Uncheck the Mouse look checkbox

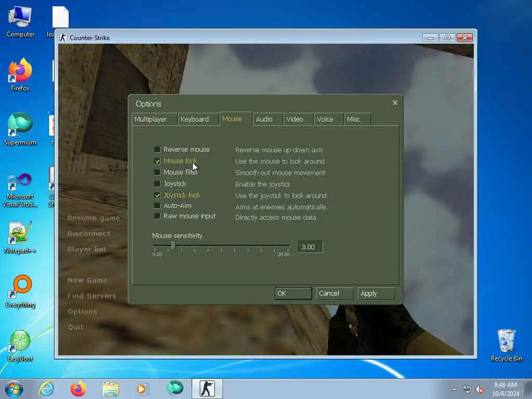pos(157,161)
